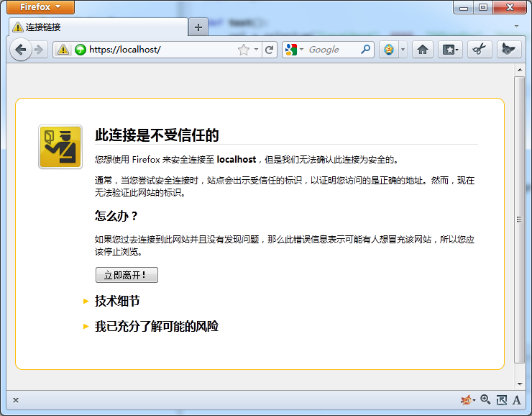Go to home page with Home icon
Viewport: 532px width, 416px height.
pos(423,50)
